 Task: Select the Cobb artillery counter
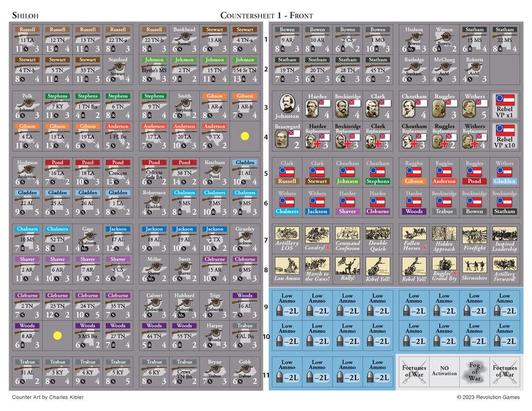click(x=244, y=372)
